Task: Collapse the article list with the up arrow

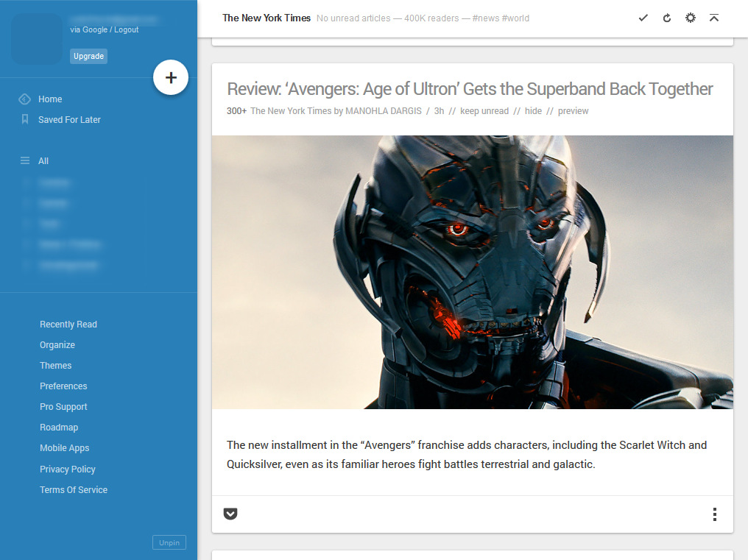Action: tap(713, 17)
